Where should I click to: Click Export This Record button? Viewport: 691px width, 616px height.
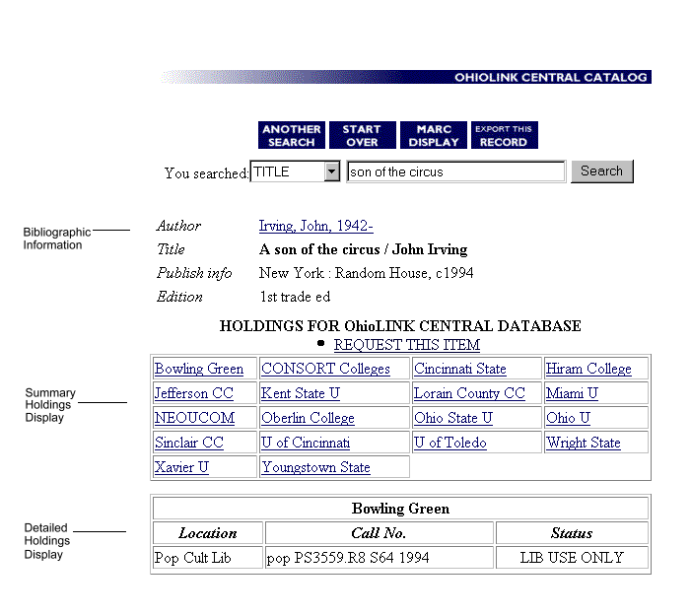(x=504, y=135)
